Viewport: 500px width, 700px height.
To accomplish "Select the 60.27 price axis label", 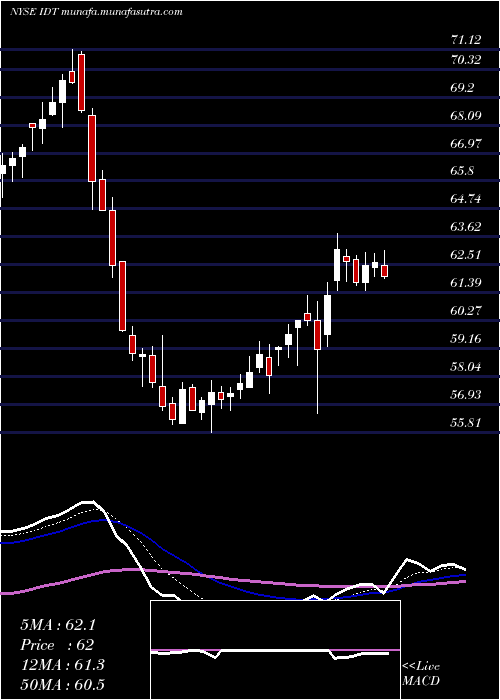I will [x=466, y=310].
